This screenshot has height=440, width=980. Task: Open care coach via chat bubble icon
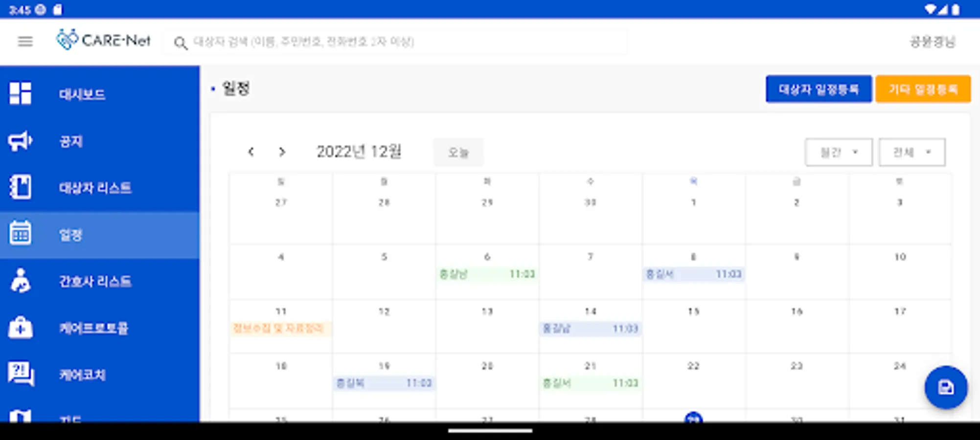coord(20,374)
